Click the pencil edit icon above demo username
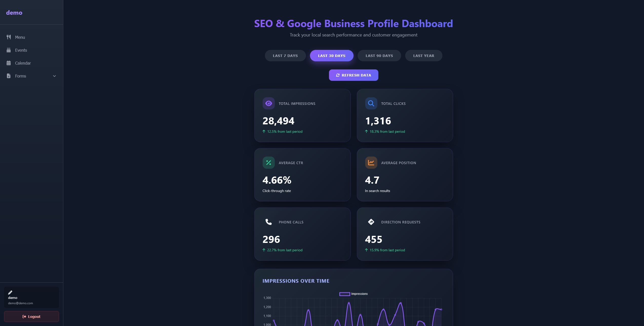 (x=11, y=292)
